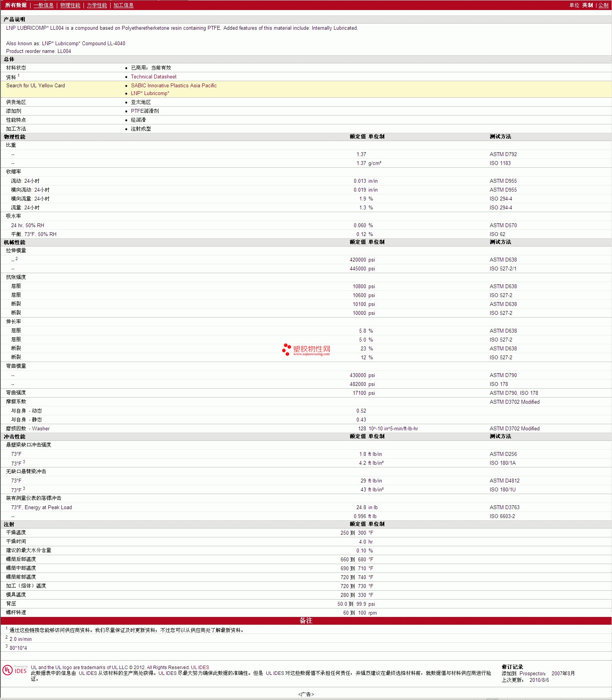Switch to the 力学性能 tab
This screenshot has width=612, height=700.
97,5
